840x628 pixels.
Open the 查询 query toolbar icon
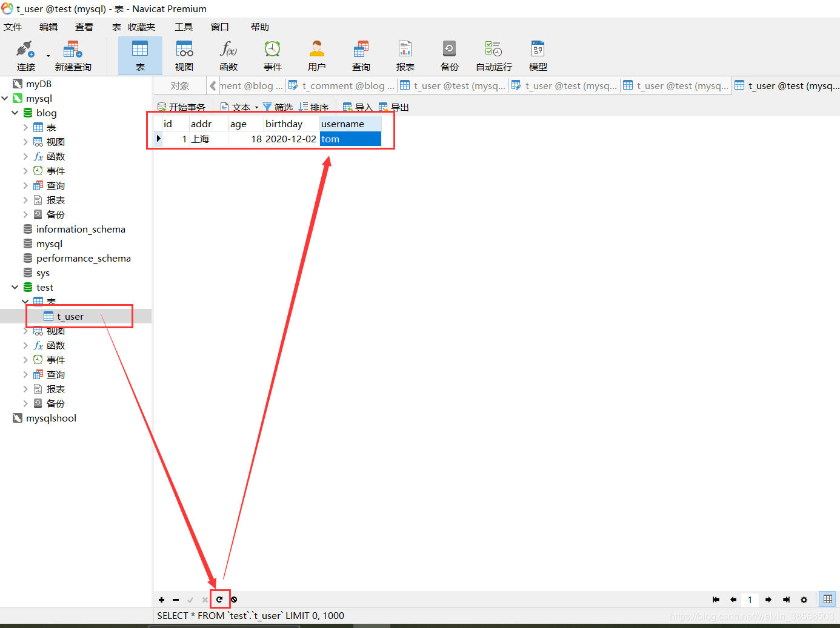point(361,56)
